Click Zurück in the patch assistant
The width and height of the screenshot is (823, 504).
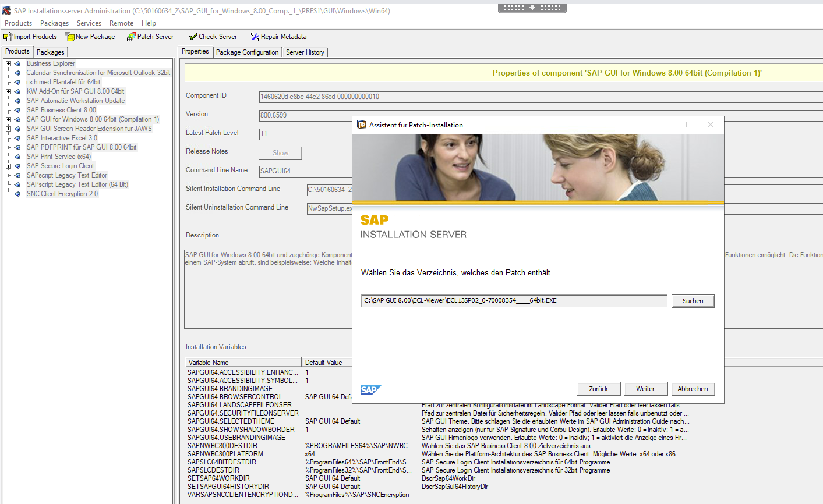598,389
